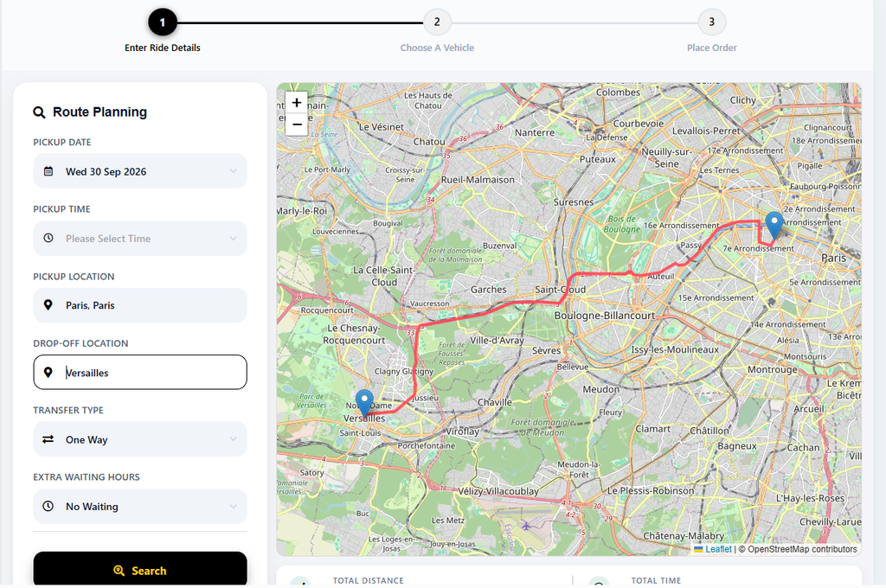This screenshot has height=588, width=886.
Task: Click the TOTAL TIME label
Action: point(656,581)
